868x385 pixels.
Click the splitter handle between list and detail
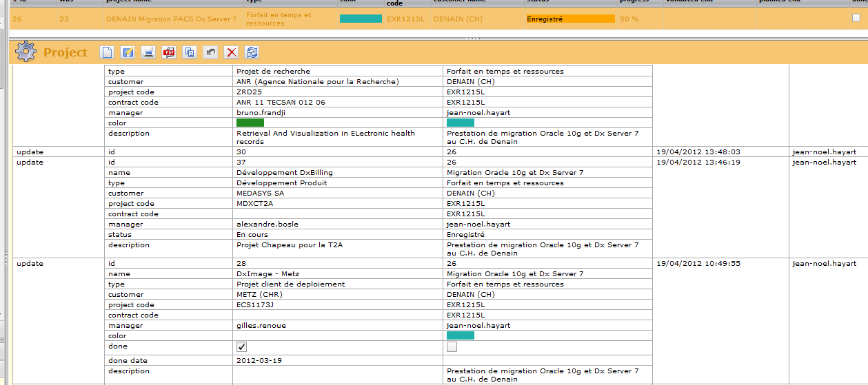(473, 39)
